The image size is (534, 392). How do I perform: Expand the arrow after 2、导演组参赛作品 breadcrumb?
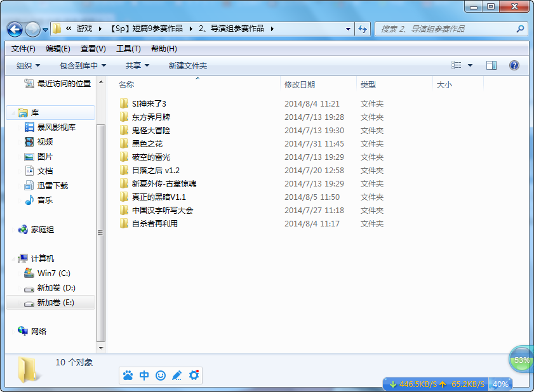pyautogui.click(x=272, y=29)
